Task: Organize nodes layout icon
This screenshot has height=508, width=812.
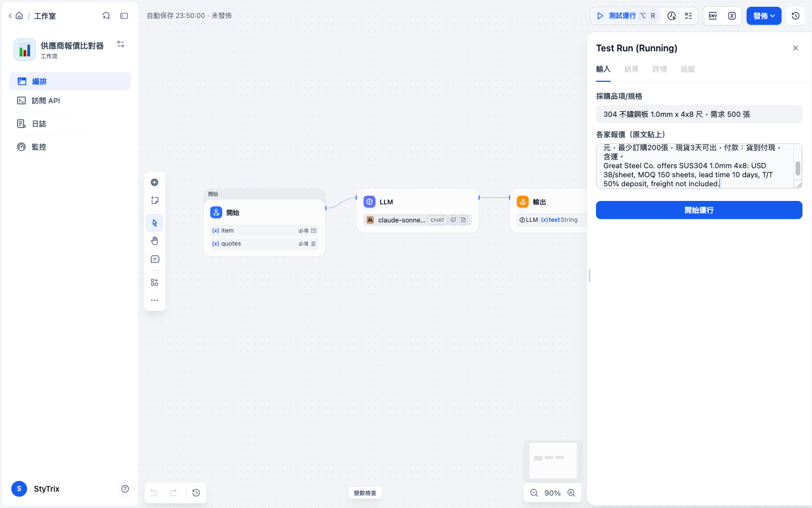Action: click(x=155, y=282)
